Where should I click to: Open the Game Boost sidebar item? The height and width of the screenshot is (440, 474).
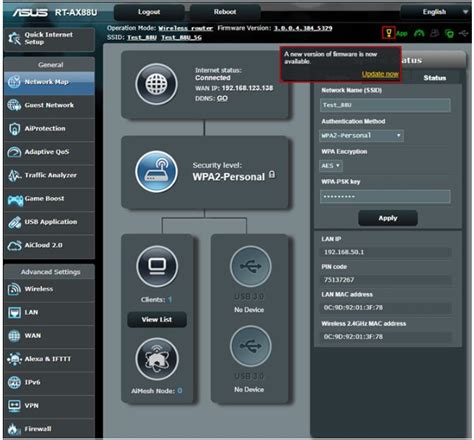point(49,199)
